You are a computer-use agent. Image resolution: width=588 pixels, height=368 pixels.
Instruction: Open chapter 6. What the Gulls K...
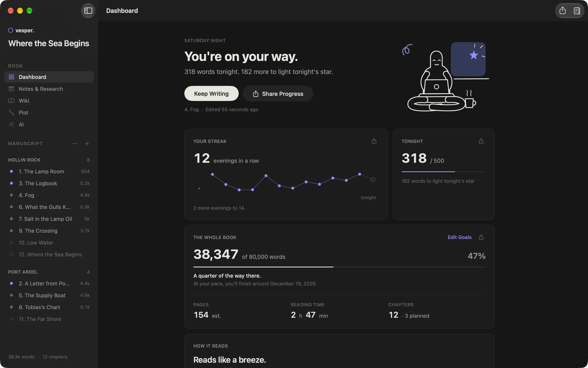(x=49, y=207)
